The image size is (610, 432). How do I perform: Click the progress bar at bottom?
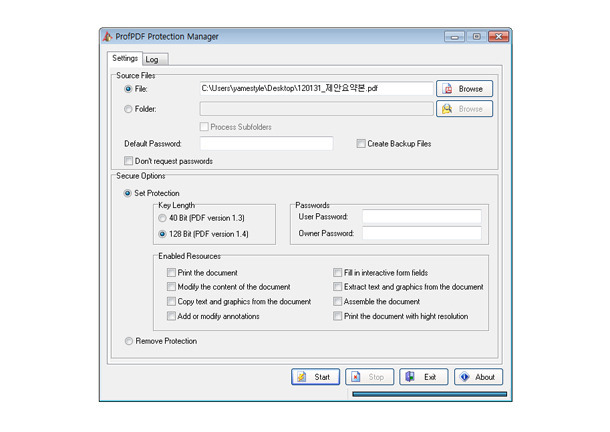pyautogui.click(x=429, y=394)
